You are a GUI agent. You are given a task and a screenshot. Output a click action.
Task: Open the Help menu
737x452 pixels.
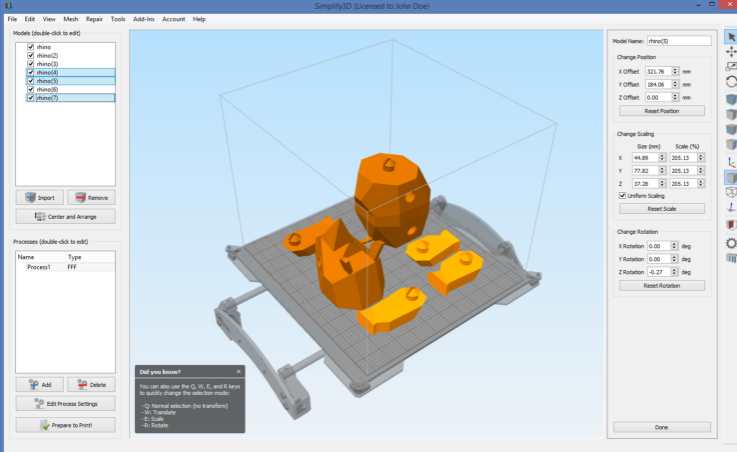[x=199, y=19]
